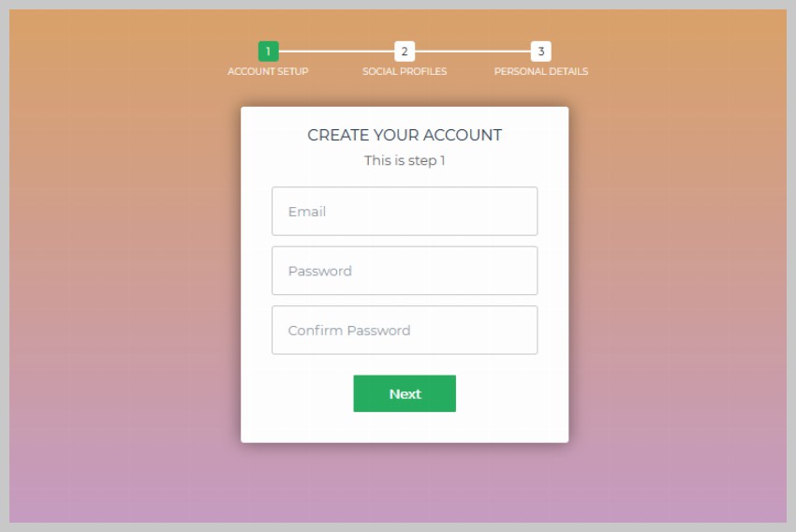Click progress line between steps 1 and 2
Image resolution: width=796 pixels, height=532 pixels.
[336, 52]
